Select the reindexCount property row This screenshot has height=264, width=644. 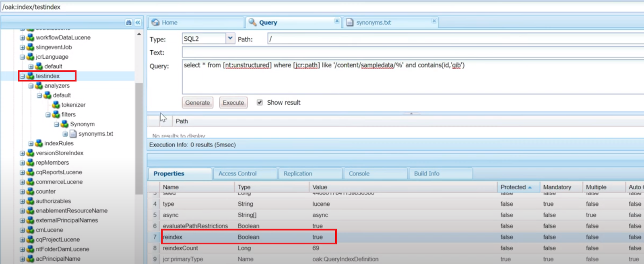(x=396, y=248)
